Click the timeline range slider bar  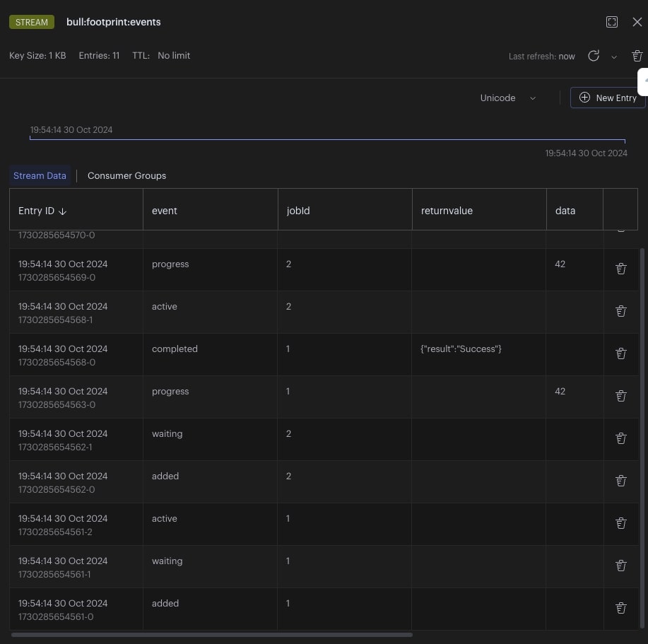tap(327, 139)
